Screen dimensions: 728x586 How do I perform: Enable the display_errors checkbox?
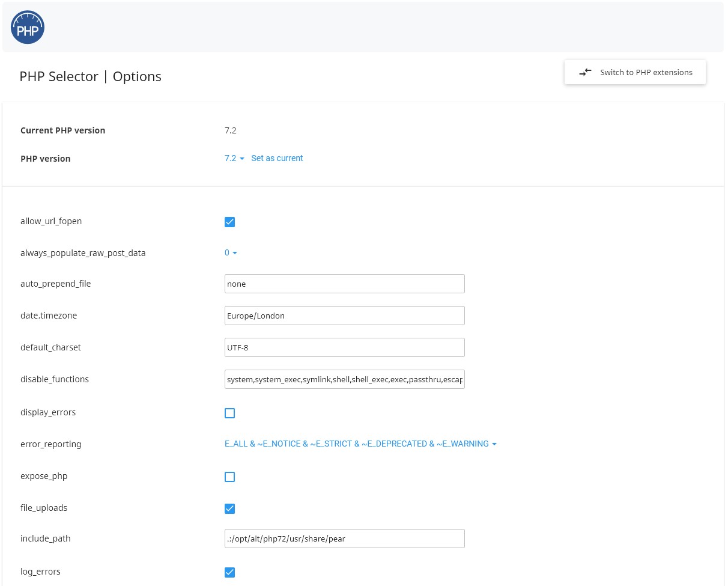pos(229,413)
